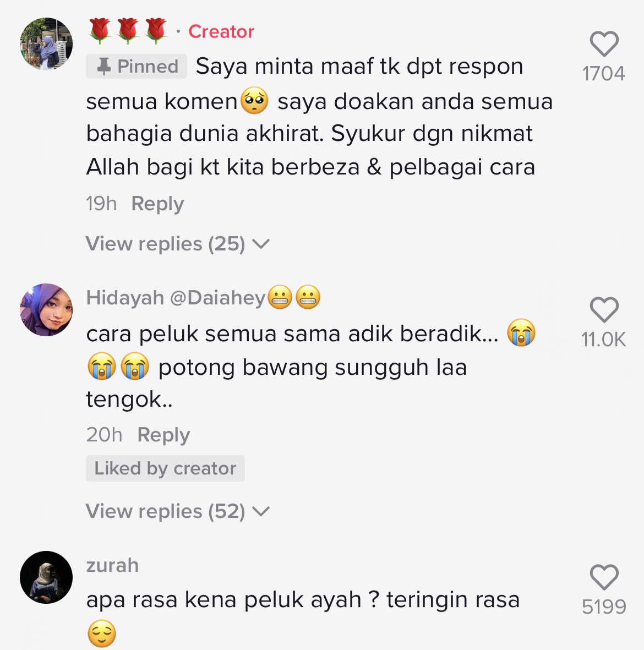Tap the red Creator label
Viewport: 644px width, 650px height.
[221, 31]
